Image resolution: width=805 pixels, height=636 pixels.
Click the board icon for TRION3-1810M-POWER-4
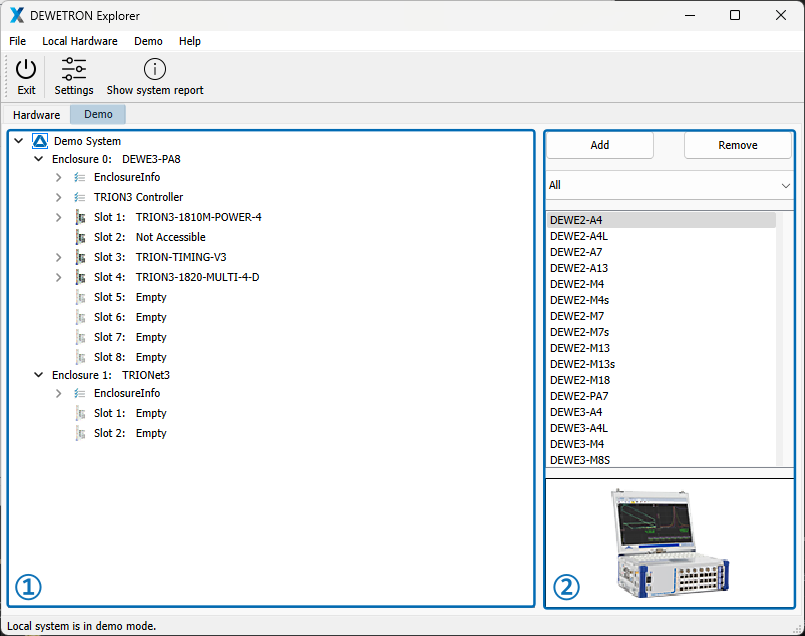[x=81, y=217]
